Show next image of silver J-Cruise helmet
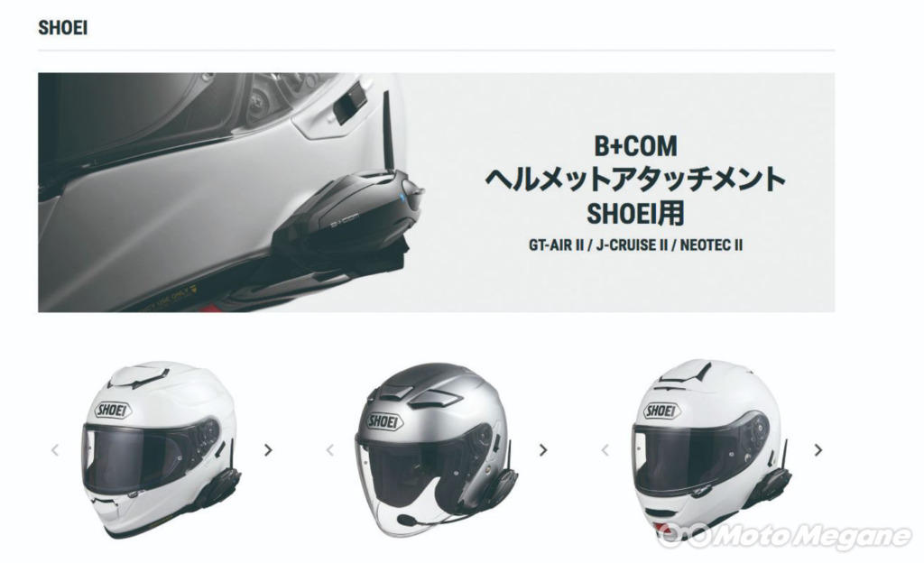 543,450
